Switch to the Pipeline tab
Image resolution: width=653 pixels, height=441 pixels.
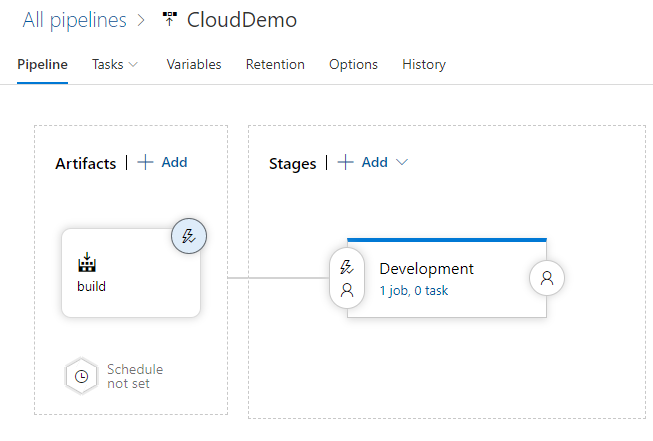tap(43, 64)
